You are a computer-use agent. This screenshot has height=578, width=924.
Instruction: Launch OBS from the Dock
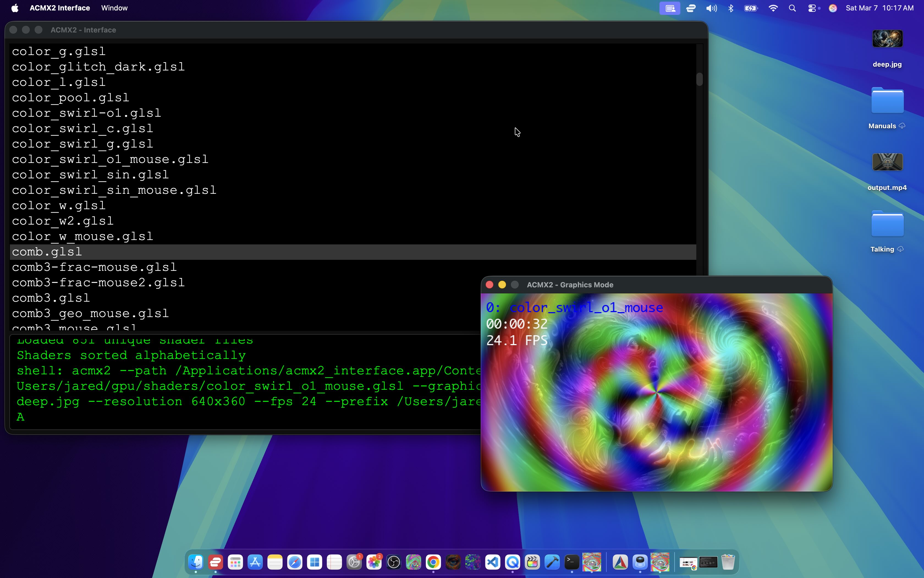point(394,562)
